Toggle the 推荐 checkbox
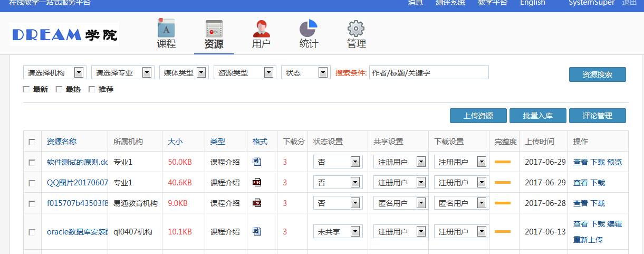Screen dimensions: 644x254 (91, 89)
